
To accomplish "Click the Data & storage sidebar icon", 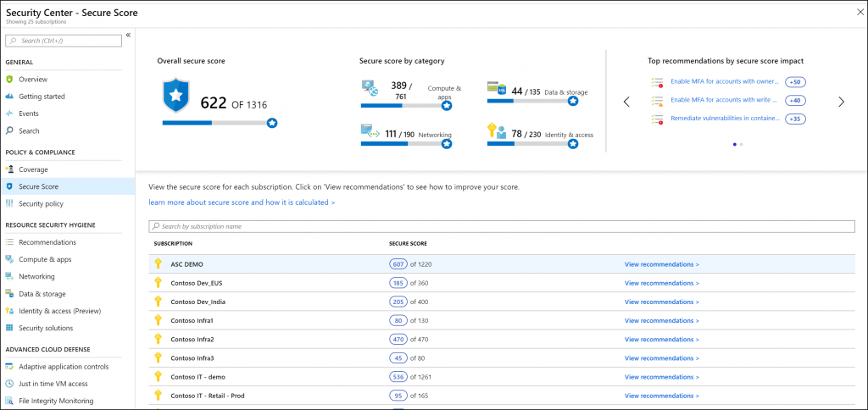I will click(x=8, y=294).
